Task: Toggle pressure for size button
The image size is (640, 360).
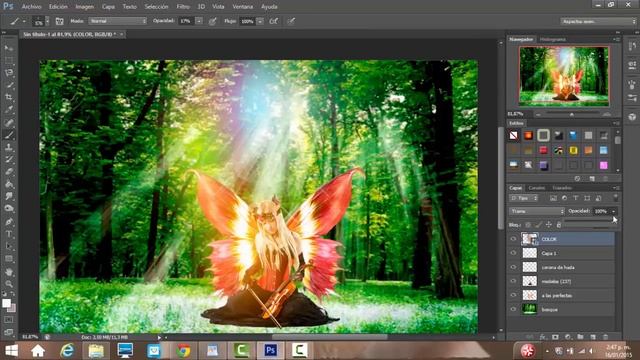Action: (291, 21)
